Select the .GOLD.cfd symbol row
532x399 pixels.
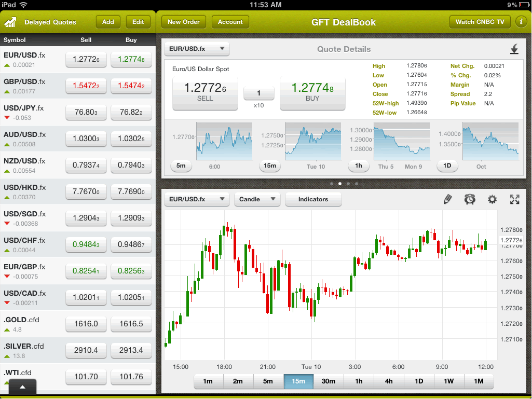(x=78, y=324)
